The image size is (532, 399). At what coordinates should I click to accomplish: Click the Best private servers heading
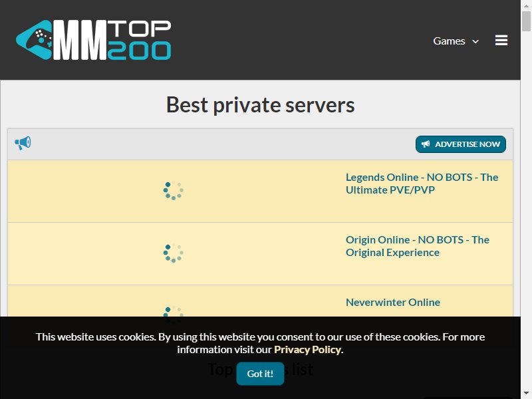coord(260,104)
